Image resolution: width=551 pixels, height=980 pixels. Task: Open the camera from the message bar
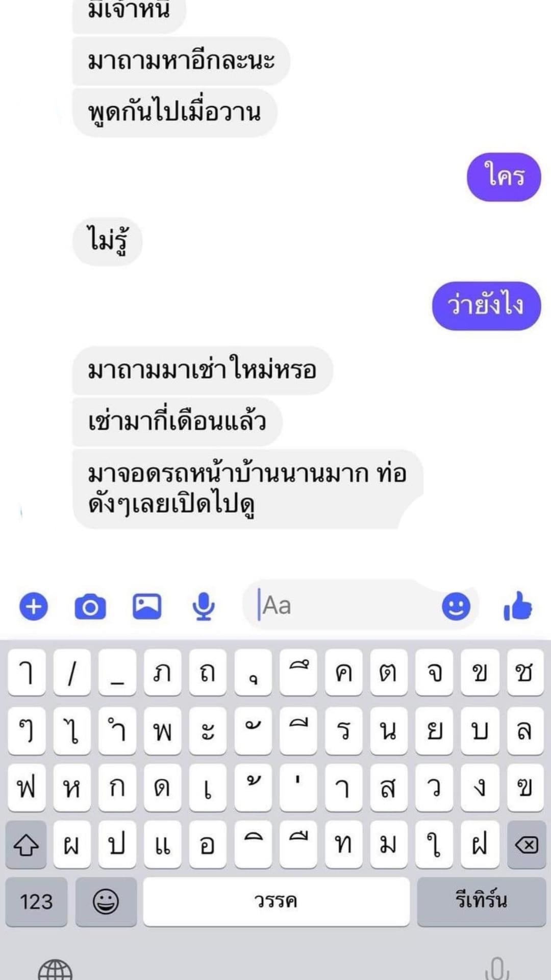[x=90, y=607]
